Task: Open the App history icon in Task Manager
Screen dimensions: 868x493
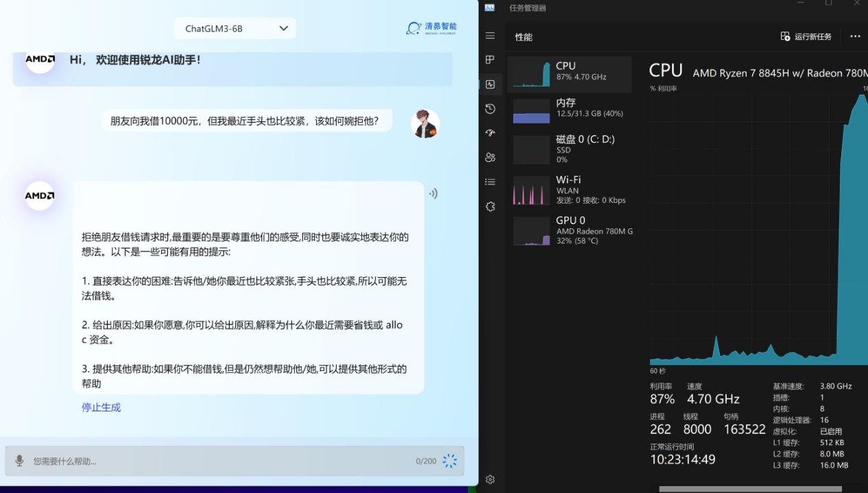Action: point(490,108)
